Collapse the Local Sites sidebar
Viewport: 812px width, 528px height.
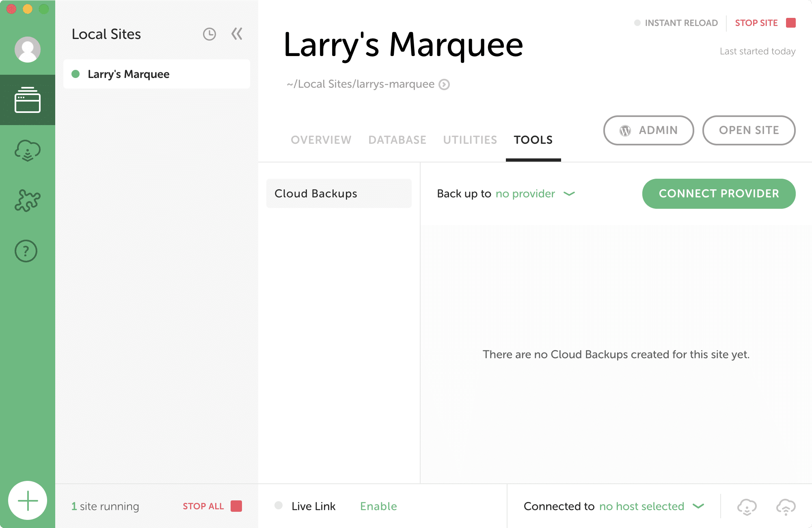click(x=237, y=34)
